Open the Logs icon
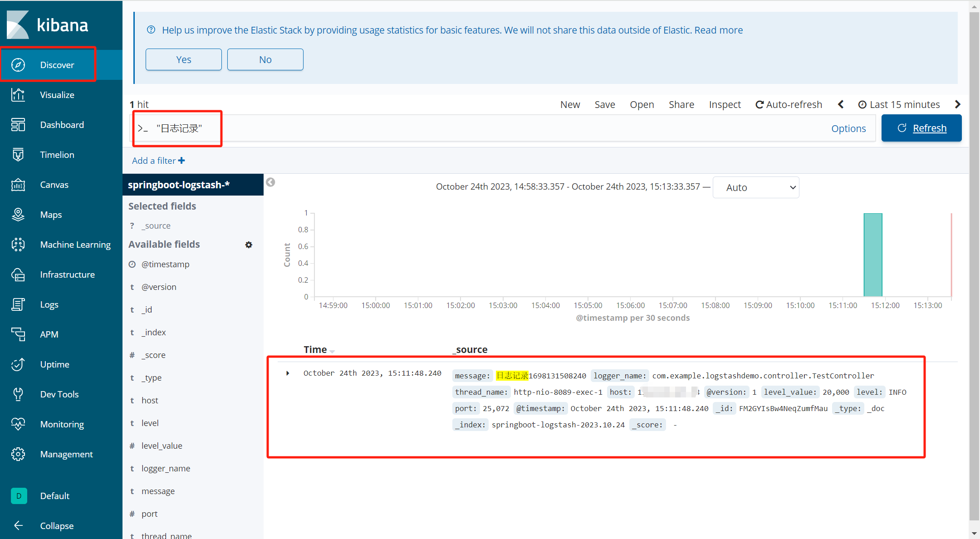This screenshot has height=539, width=980. (x=18, y=304)
